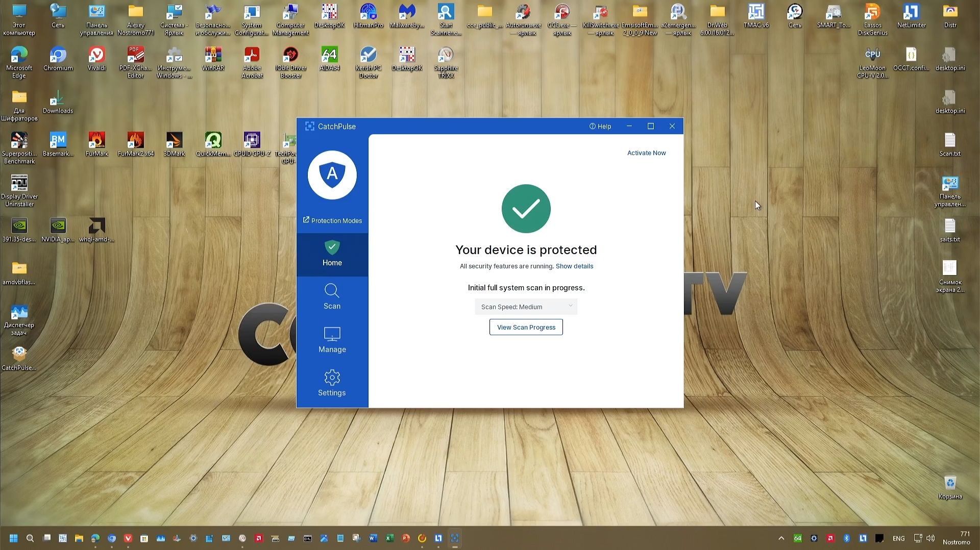Open the HitmanPro desktop shortcut

pyautogui.click(x=368, y=16)
